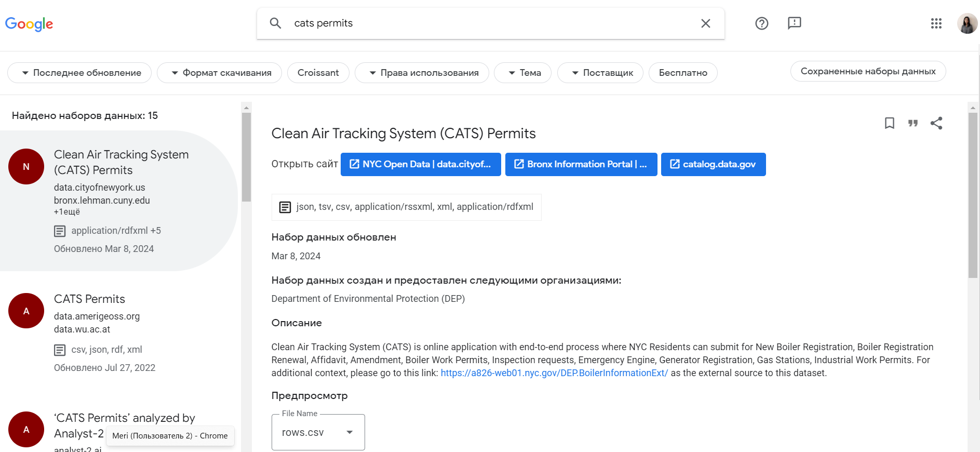
Task: Toggle the Бесплатно filter chip
Action: [683, 73]
